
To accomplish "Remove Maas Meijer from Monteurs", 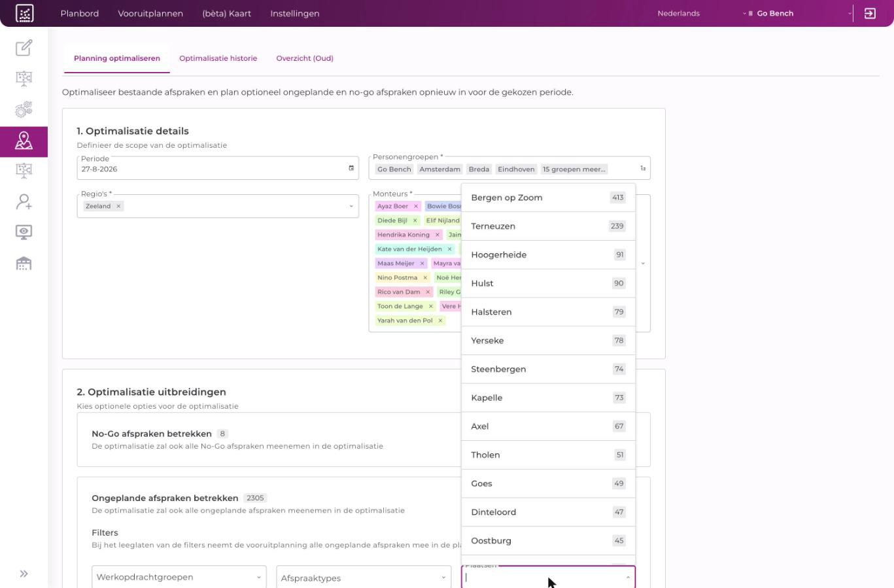I will [422, 264].
